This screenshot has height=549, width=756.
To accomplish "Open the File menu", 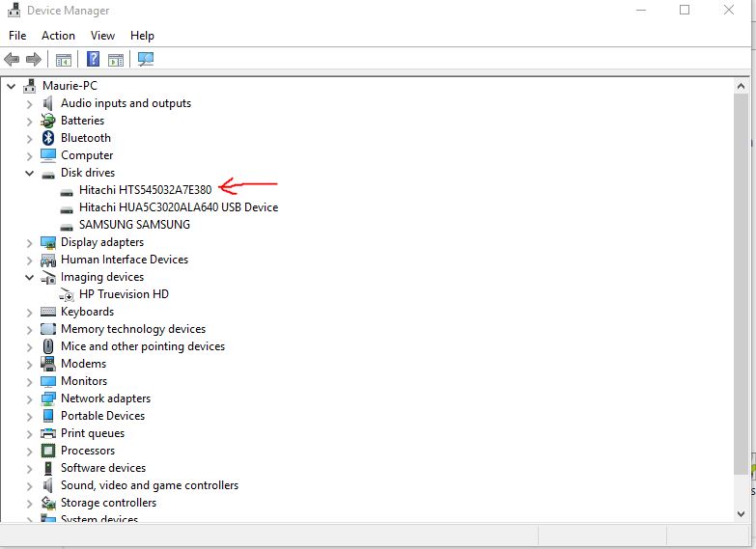I will tap(17, 36).
